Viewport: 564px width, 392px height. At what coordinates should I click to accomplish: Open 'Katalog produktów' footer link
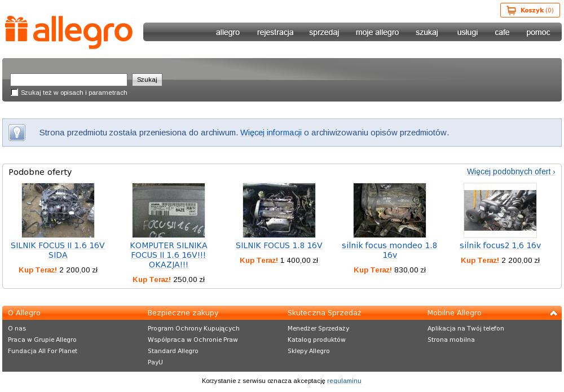316,340
